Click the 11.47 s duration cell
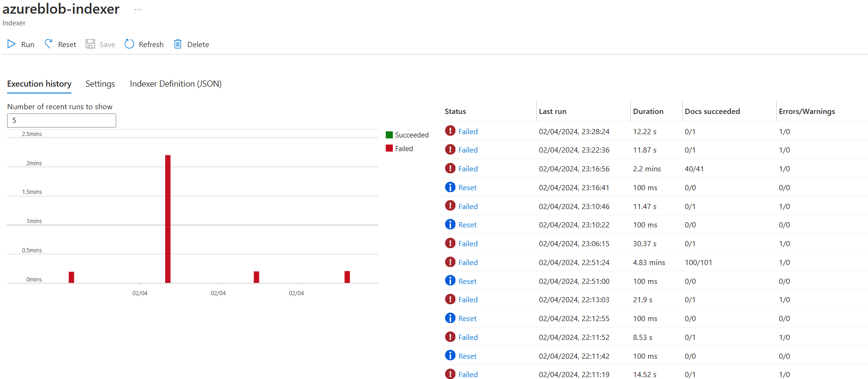 tap(645, 207)
